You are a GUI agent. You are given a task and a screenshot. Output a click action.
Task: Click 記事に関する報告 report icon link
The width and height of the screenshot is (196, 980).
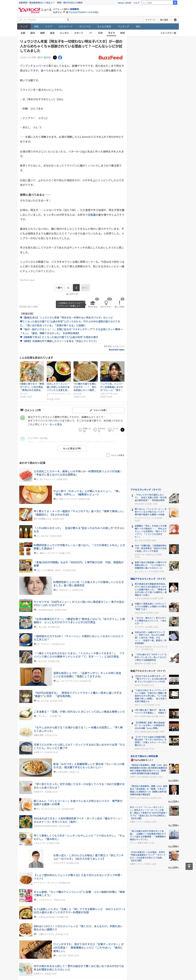coord(29,306)
